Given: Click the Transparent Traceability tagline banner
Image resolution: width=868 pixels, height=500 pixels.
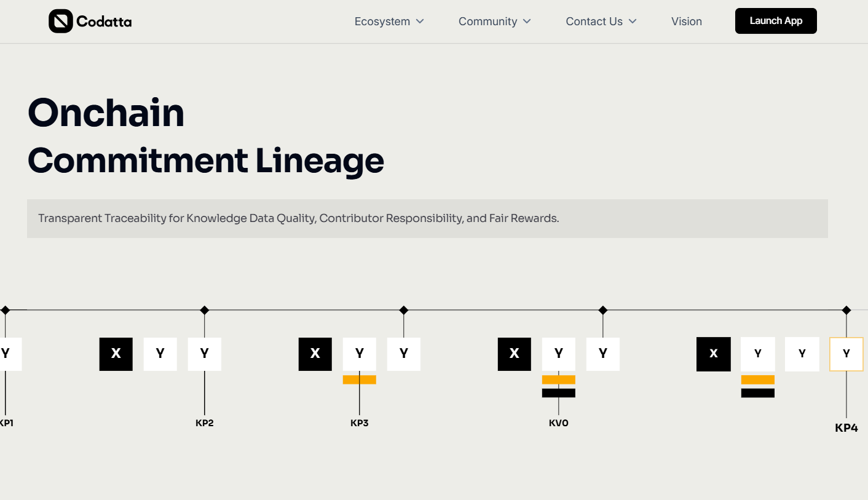Looking at the screenshot, I should pyautogui.click(x=427, y=218).
